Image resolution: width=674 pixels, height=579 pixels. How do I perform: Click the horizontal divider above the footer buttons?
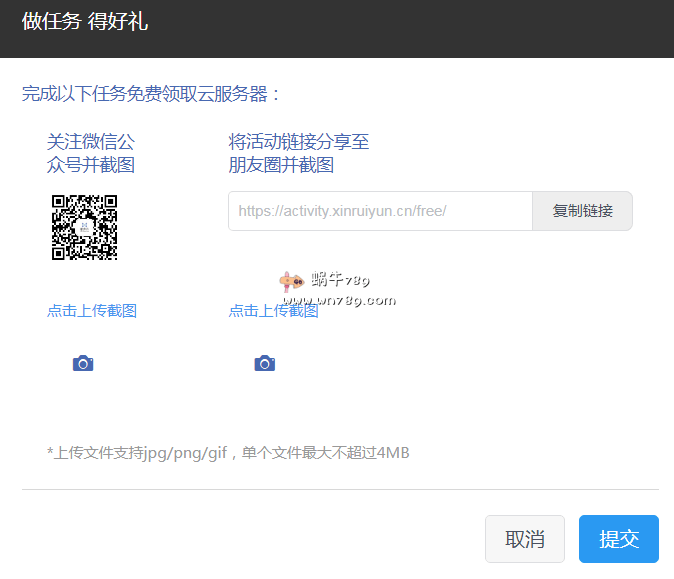point(340,489)
